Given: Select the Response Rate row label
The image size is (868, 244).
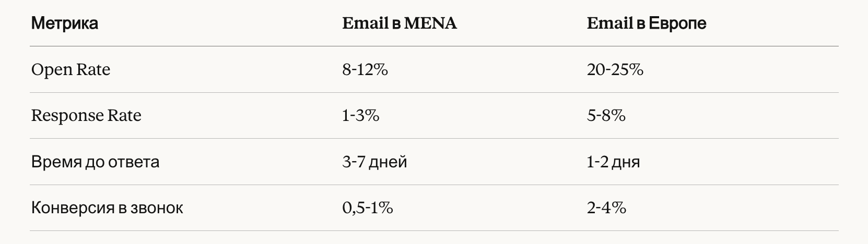Looking at the screenshot, I should click(x=86, y=116).
